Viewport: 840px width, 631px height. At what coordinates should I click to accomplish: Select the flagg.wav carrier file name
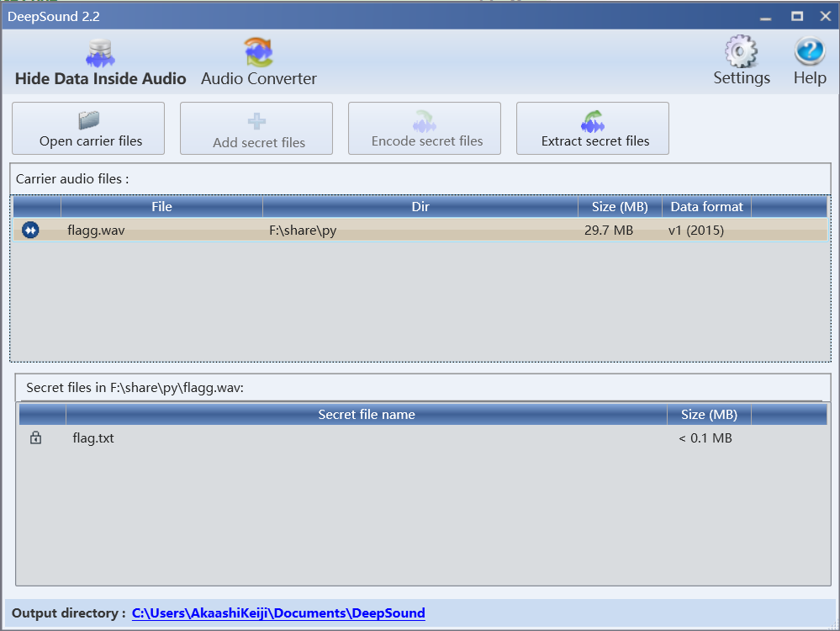click(96, 231)
